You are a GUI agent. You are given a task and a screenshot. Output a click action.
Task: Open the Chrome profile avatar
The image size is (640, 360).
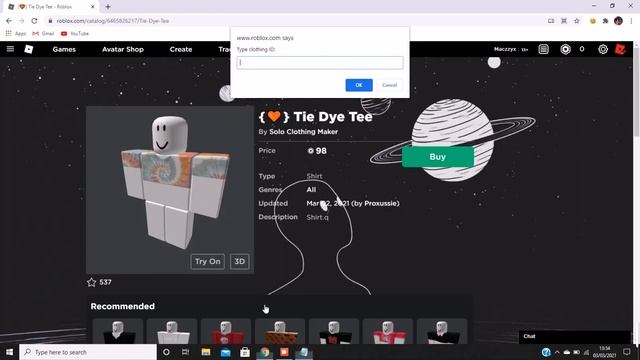coord(618,20)
